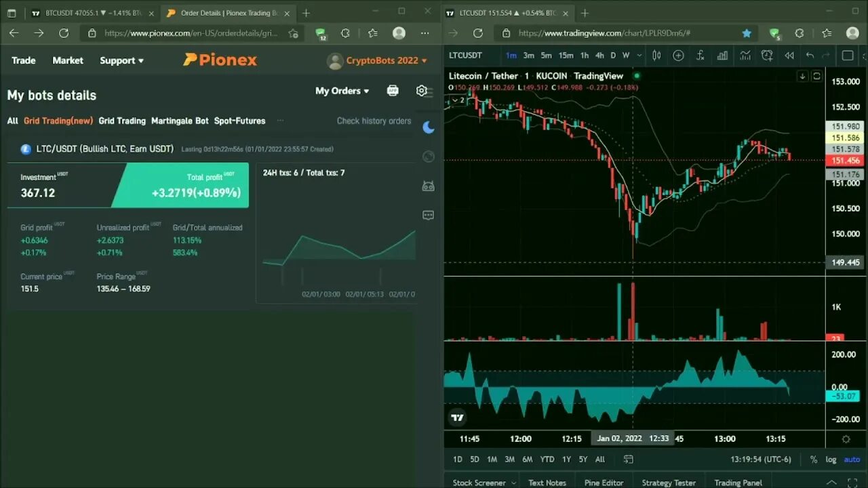Screen dimensions: 868x488
Task: Select the Grid Trading(new) tab
Action: (58, 121)
